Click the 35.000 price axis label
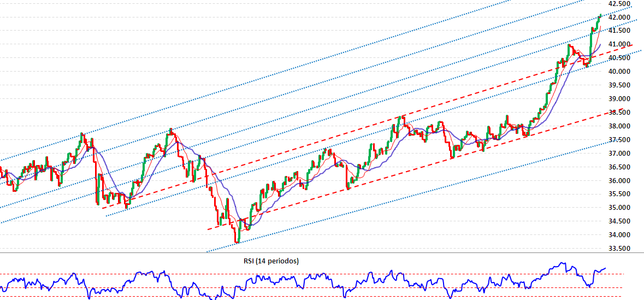The height and width of the screenshot is (300, 644). point(620,207)
